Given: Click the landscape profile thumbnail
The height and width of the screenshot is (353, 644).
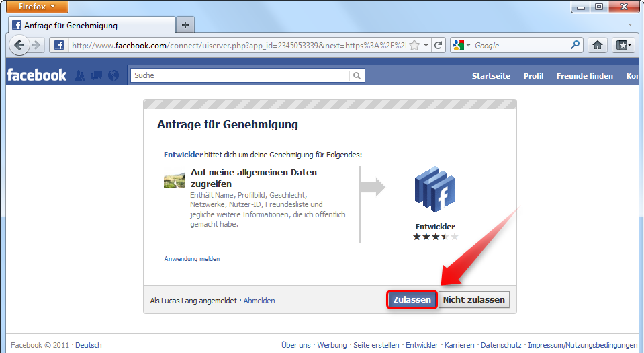Looking at the screenshot, I should click(175, 180).
